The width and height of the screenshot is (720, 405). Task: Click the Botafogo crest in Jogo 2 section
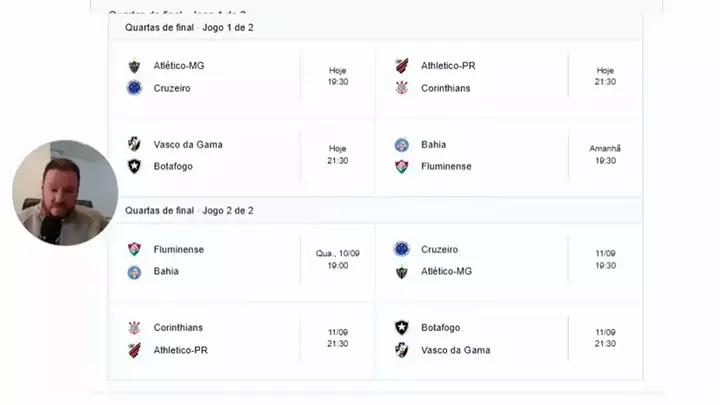click(x=402, y=328)
